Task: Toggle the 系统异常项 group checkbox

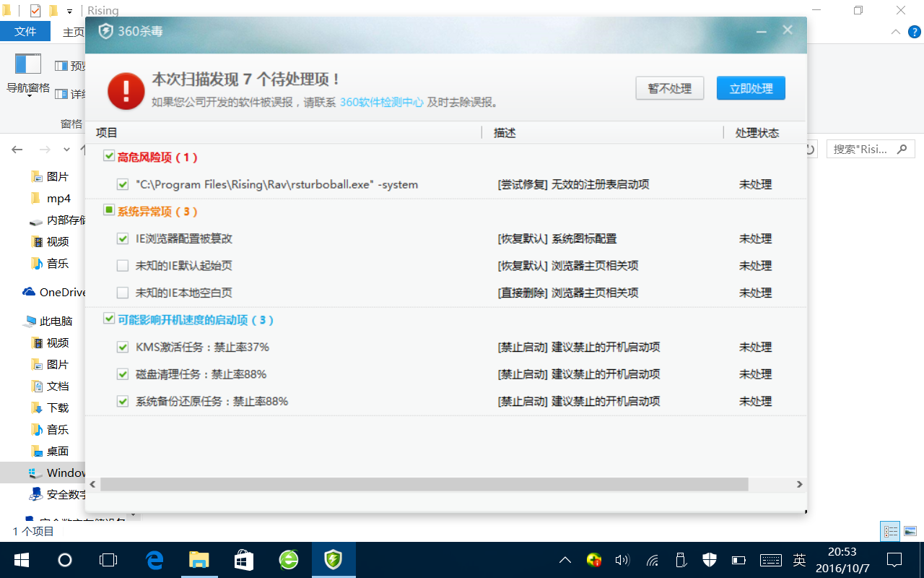Action: [109, 210]
